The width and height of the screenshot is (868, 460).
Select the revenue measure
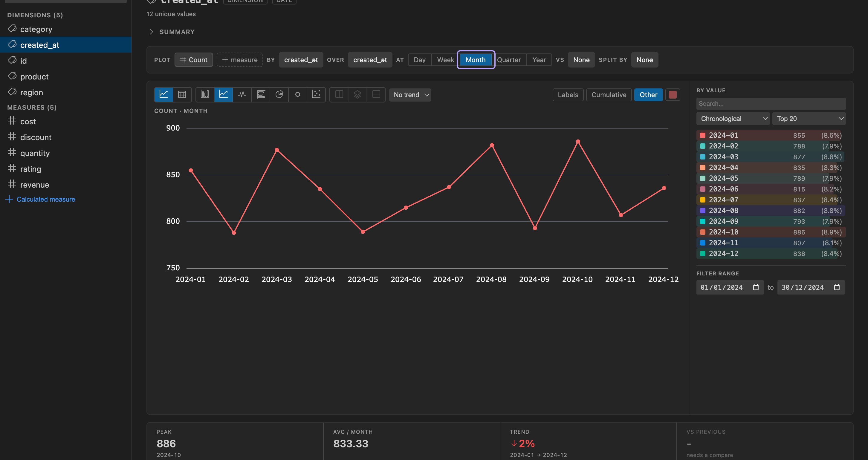pos(66,185)
